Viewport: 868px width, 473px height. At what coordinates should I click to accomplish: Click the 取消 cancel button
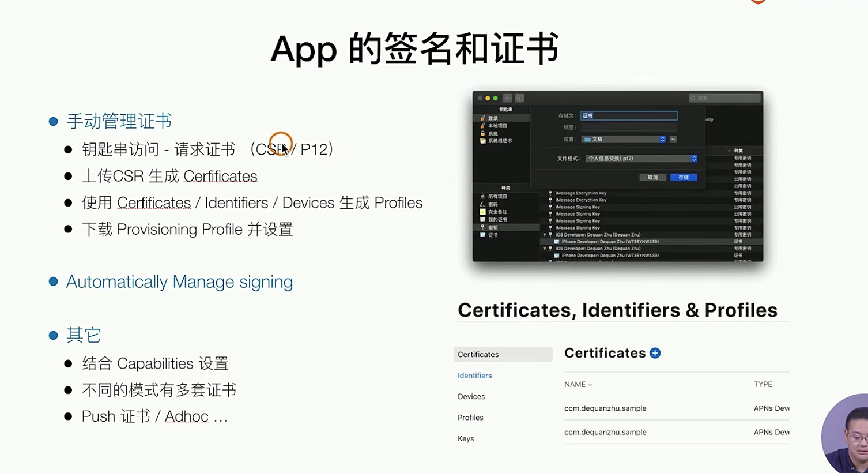[x=652, y=177]
